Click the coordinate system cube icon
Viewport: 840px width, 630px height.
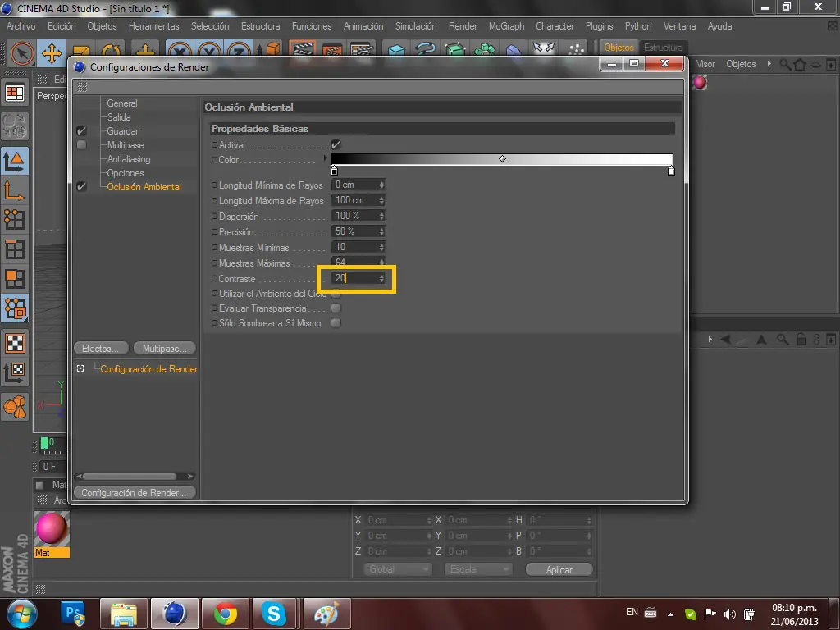pyautogui.click(x=269, y=50)
